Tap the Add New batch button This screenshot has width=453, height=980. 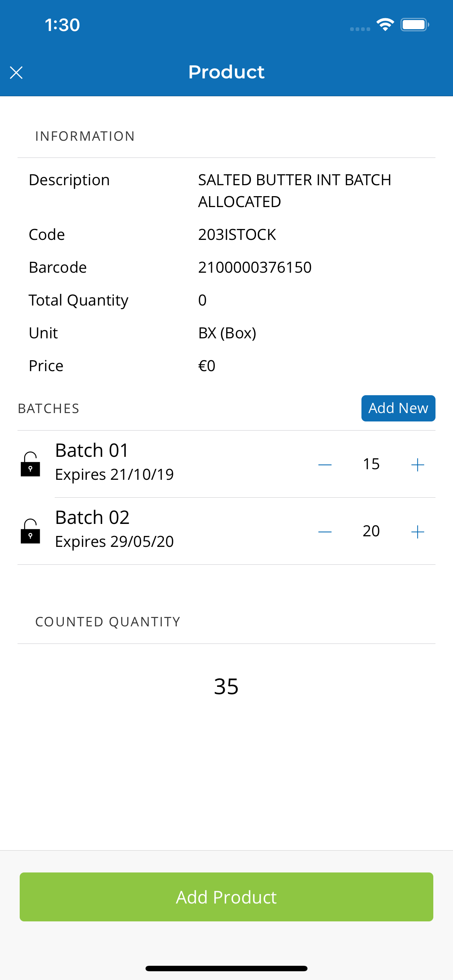(398, 408)
